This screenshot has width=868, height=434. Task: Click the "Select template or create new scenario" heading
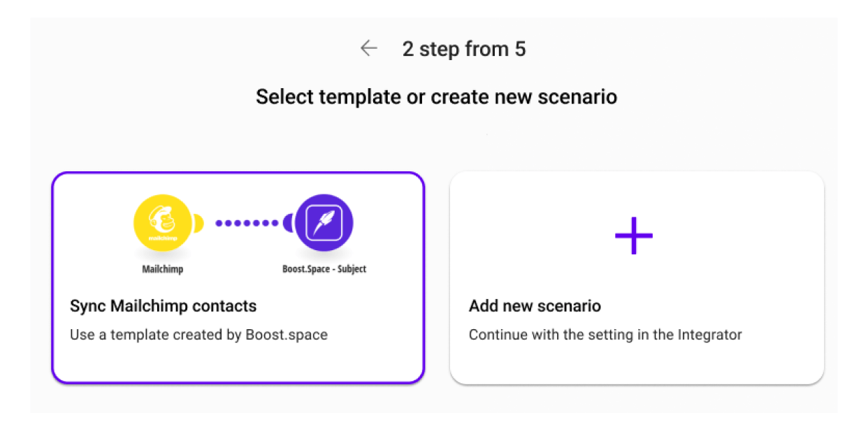click(436, 96)
